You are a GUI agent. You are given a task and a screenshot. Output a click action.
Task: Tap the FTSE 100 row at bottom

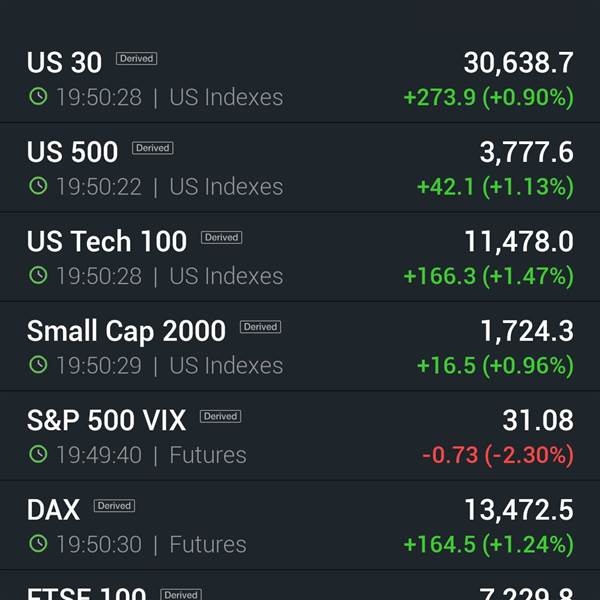click(x=300, y=585)
